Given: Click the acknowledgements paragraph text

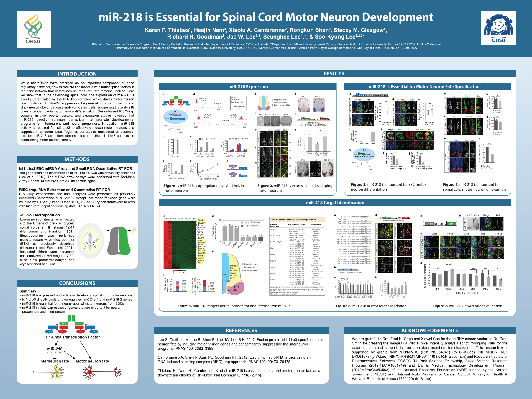Looking at the screenshot, I should click(x=430, y=359).
